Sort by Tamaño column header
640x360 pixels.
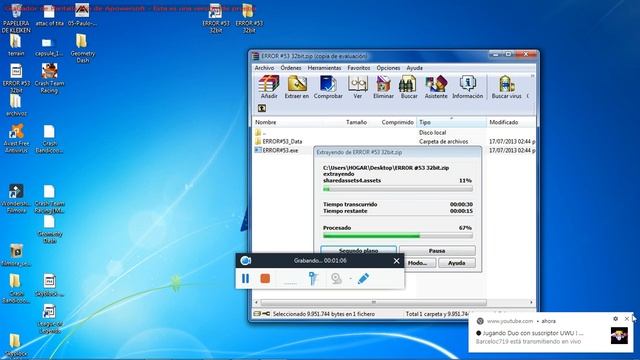356,122
